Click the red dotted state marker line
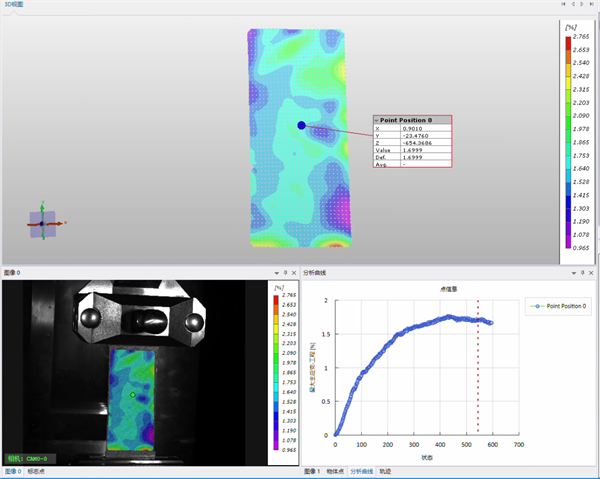The image size is (600, 479). 478,367
